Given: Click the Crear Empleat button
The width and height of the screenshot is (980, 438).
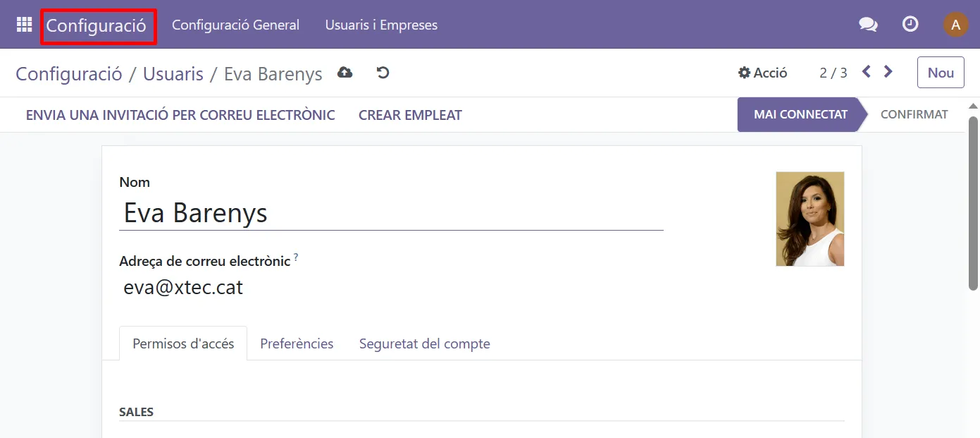Looking at the screenshot, I should coord(410,115).
